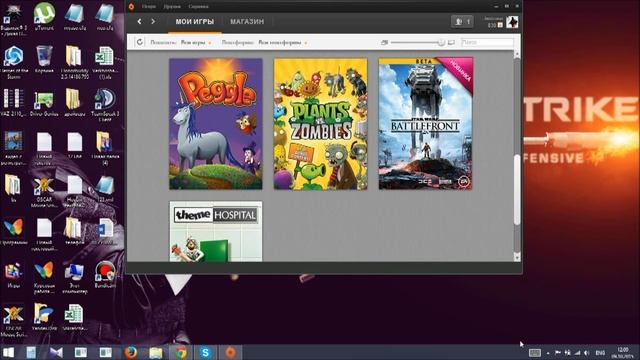The image size is (640, 360).
Task: Select the Star Wars Battlefront cover
Action: [x=425, y=124]
